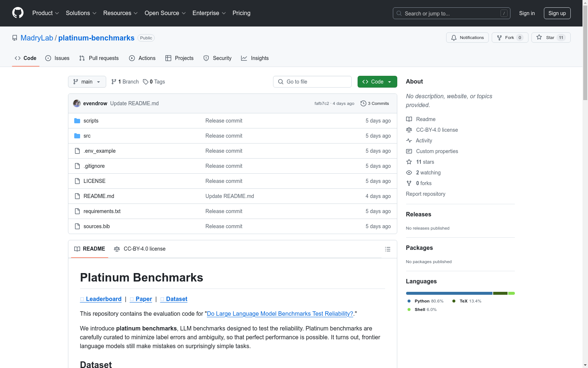Click the evendrow avatar thumbnail
The image size is (588, 368).
tap(77, 103)
